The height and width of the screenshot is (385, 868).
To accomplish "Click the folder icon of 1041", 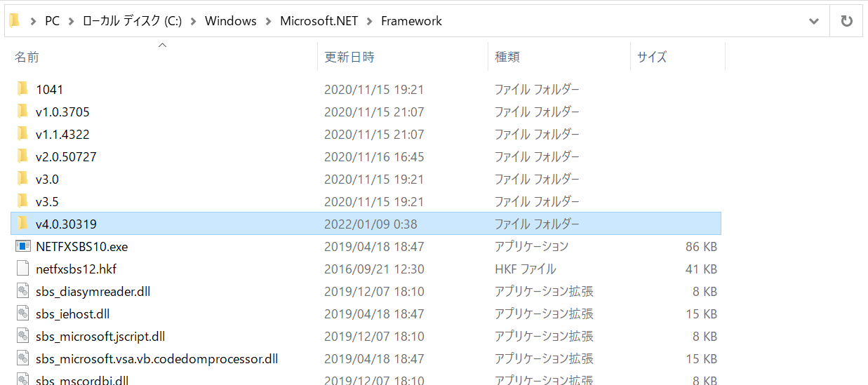I will [x=23, y=90].
